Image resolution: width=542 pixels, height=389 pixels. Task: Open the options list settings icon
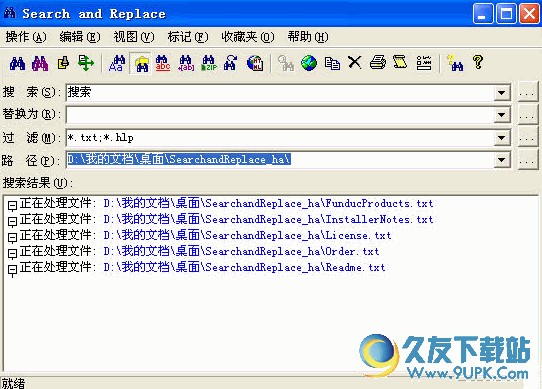pos(424,63)
